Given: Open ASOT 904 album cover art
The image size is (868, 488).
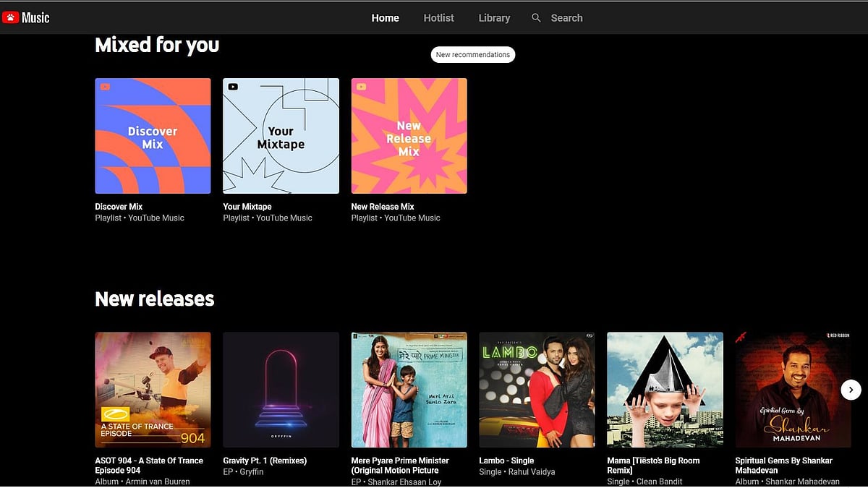Looking at the screenshot, I should [x=153, y=390].
